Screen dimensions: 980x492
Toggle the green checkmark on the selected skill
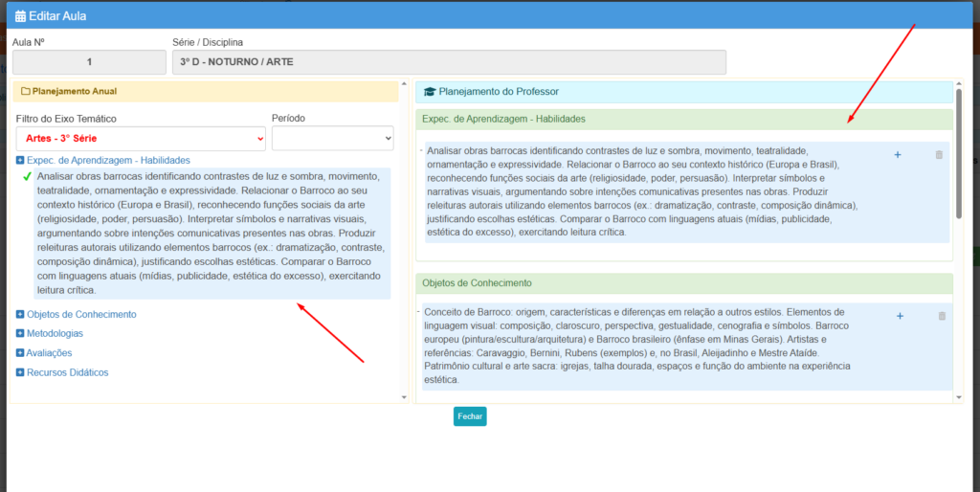point(27,177)
